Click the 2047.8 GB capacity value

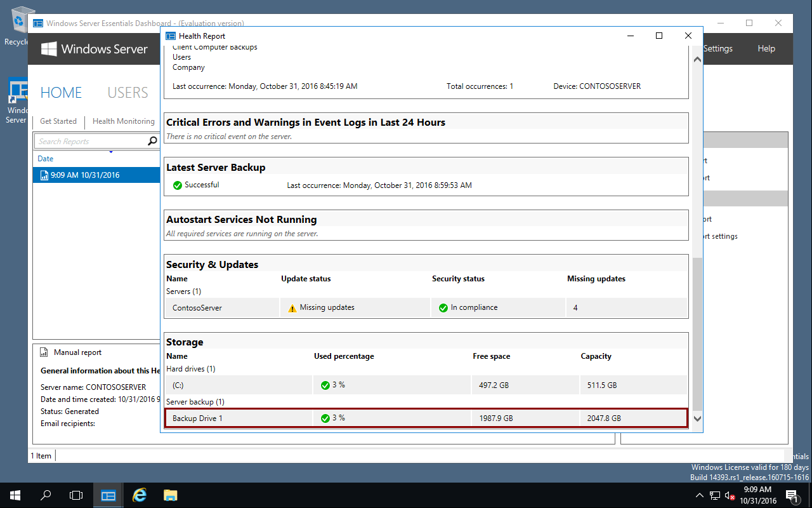pos(605,418)
